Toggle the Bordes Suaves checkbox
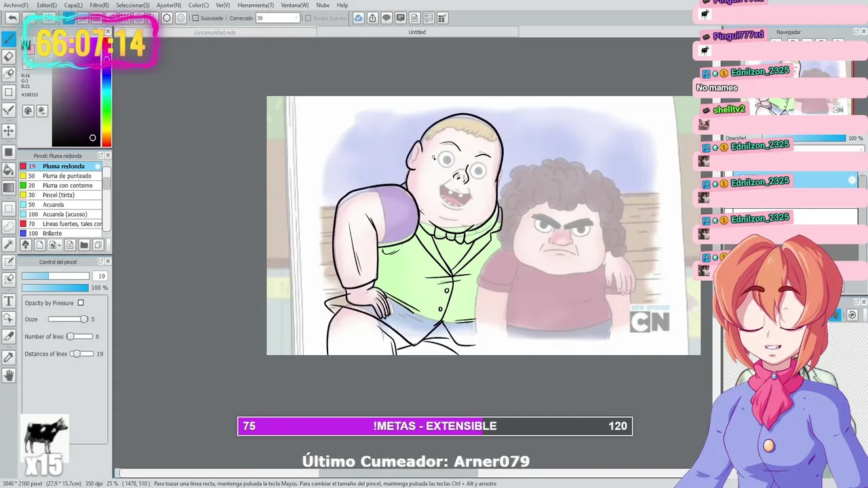Viewport: 868px width, 488px height. 308,18
